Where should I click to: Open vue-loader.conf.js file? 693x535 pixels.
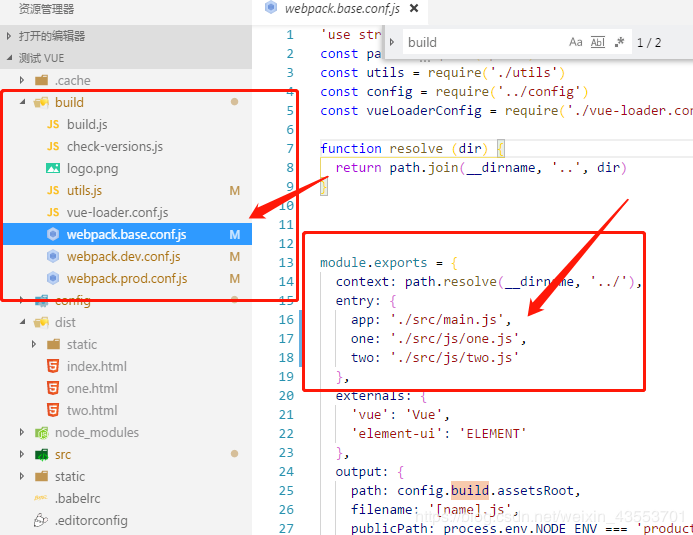118,212
